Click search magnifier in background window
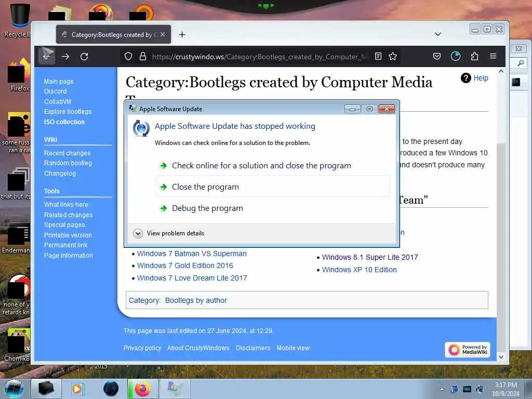This screenshot has height=399, width=532. 521,63
